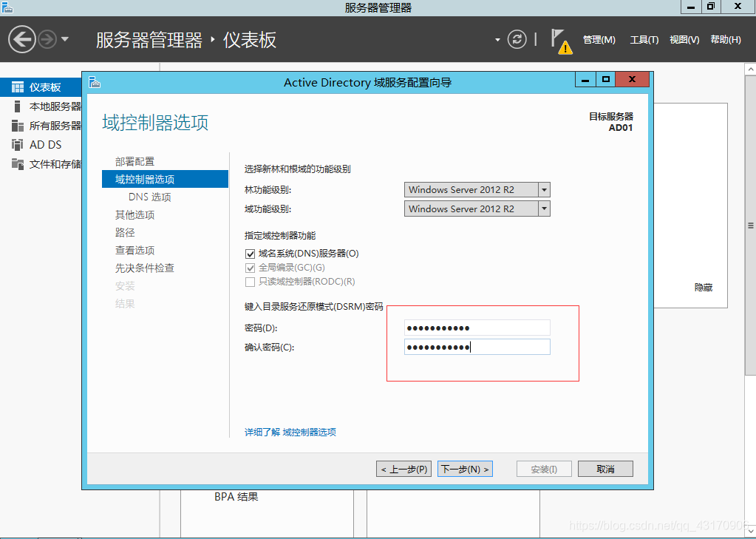Open the 林功能级别 dropdown

click(544, 190)
